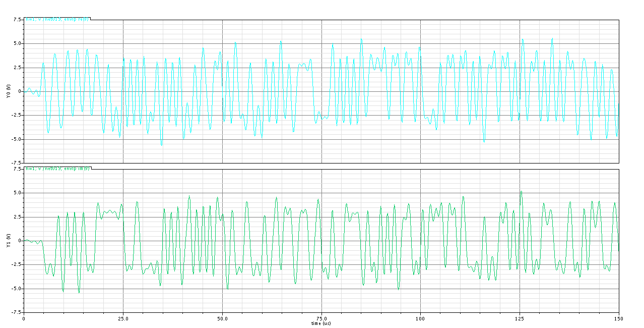This screenshot has width=644, height=328.
Task: Click the 150 tick label on time axis
Action: [619, 318]
